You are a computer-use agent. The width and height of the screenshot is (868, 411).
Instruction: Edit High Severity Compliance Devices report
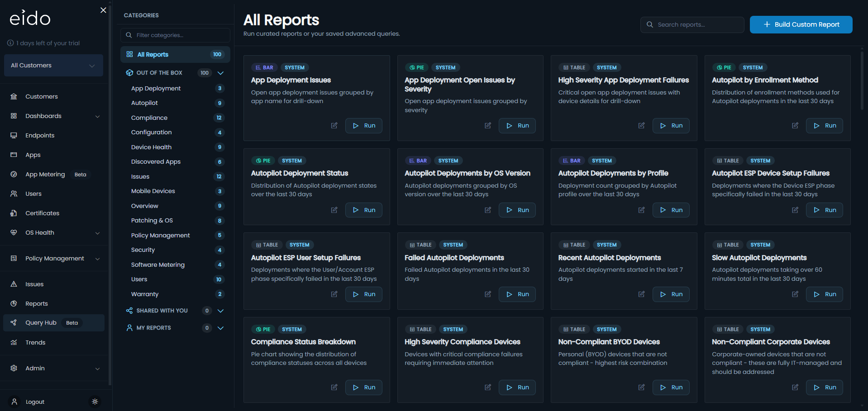pos(488,387)
